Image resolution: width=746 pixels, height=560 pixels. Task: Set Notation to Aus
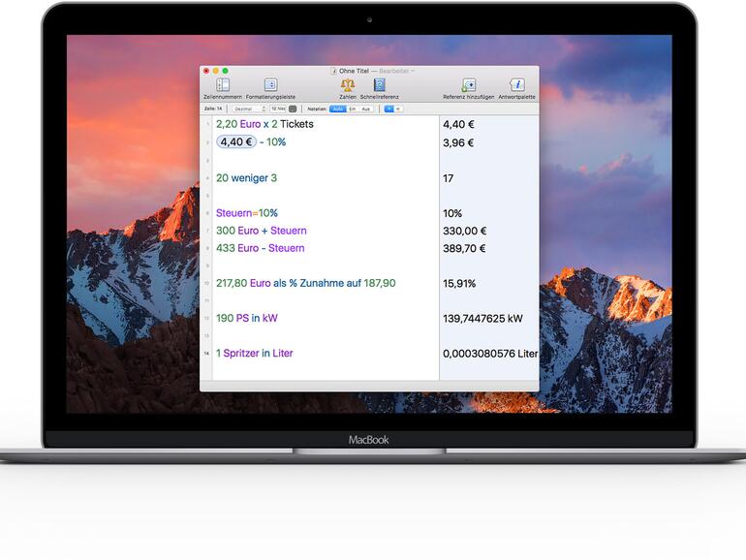[365, 109]
